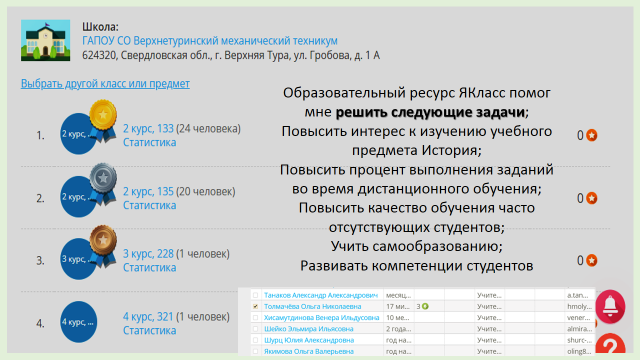Click gold medal badge for 2 курс, 133
The height and width of the screenshot is (360, 640).
[x=103, y=120]
